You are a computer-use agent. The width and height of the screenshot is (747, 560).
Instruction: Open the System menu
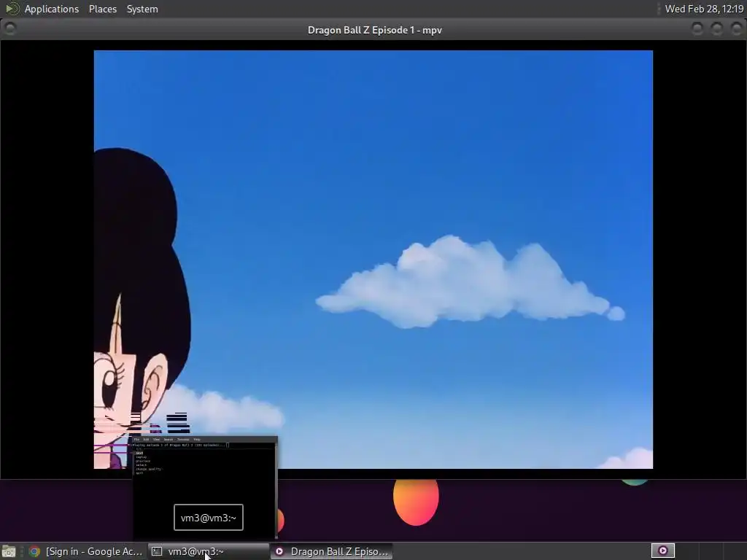[x=142, y=9]
